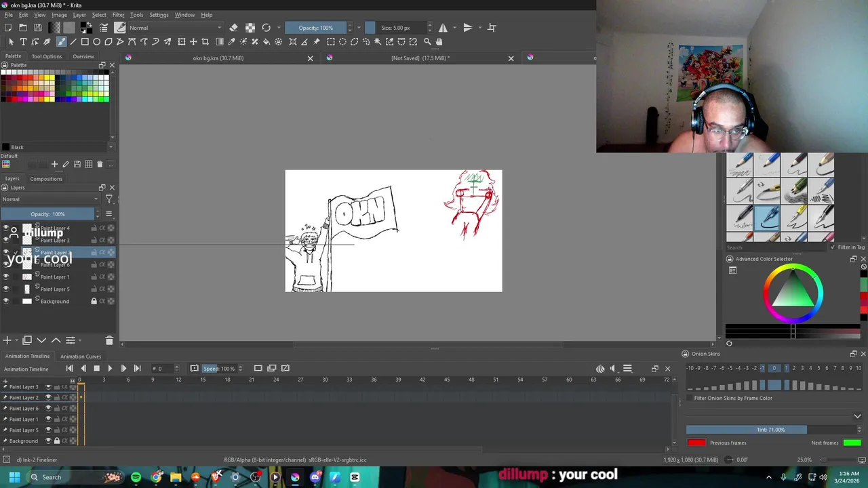Image resolution: width=868 pixels, height=488 pixels.
Task: Open the Settings menu
Action: [x=159, y=15]
